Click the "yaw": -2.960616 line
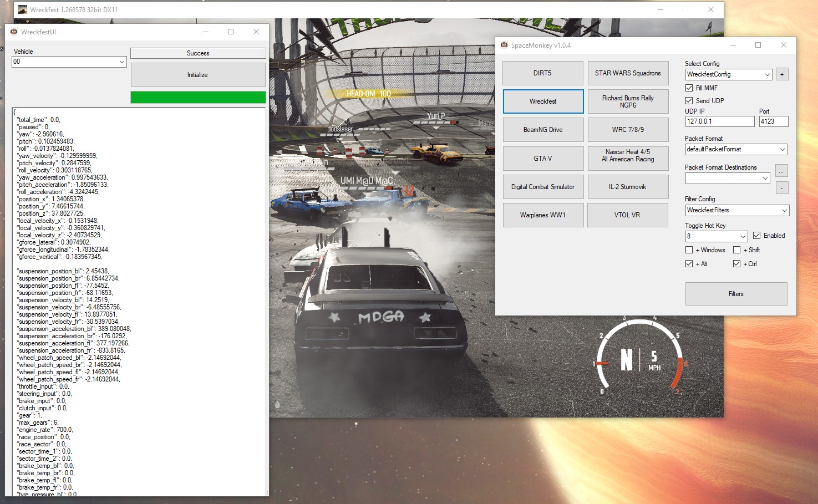This screenshot has width=818, height=504. [x=40, y=134]
